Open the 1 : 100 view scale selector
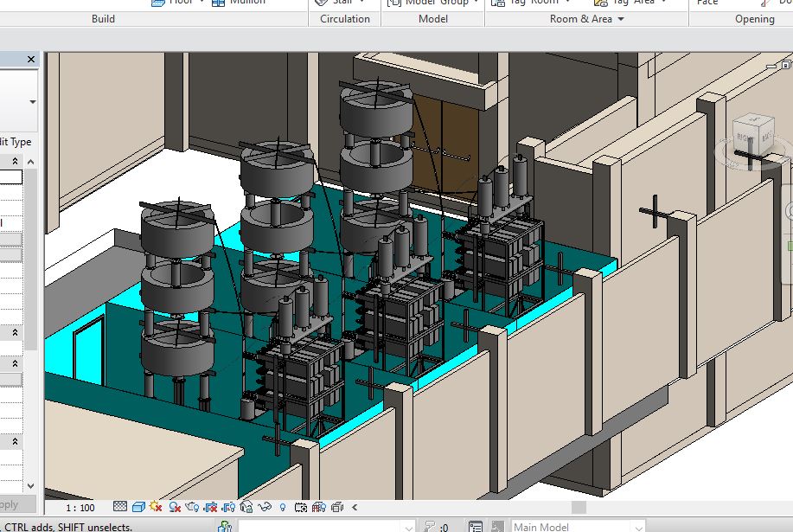The image size is (793, 532). [80, 507]
